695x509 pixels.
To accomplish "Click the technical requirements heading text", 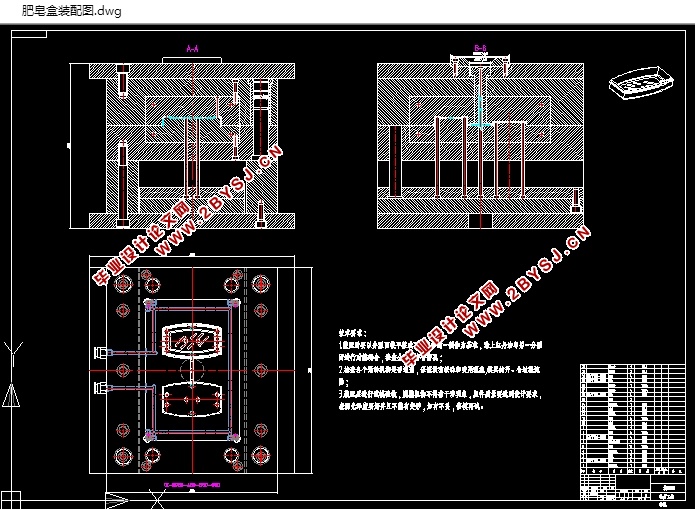I will pos(353,333).
